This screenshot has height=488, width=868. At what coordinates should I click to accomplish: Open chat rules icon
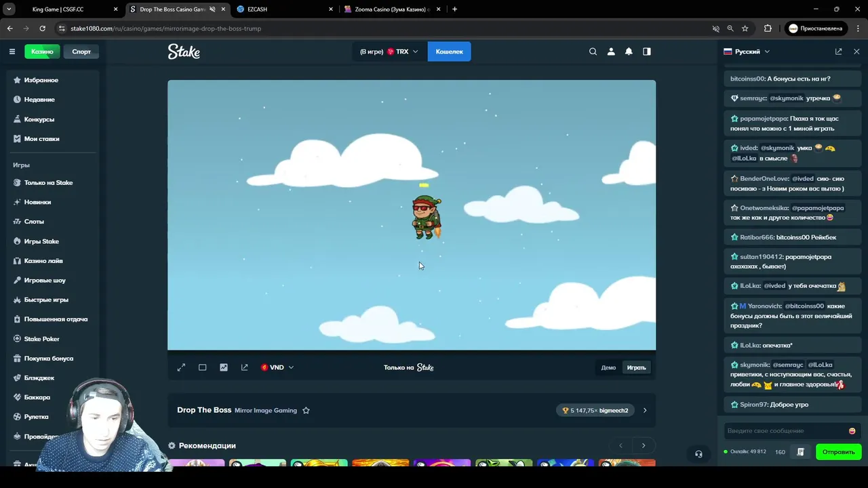point(801,452)
